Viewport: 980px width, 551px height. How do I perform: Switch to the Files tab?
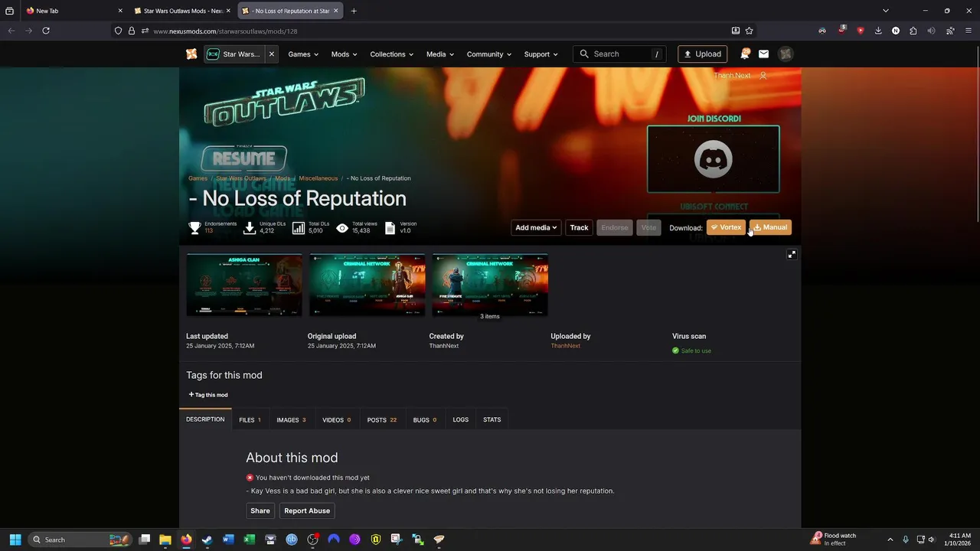coord(250,419)
